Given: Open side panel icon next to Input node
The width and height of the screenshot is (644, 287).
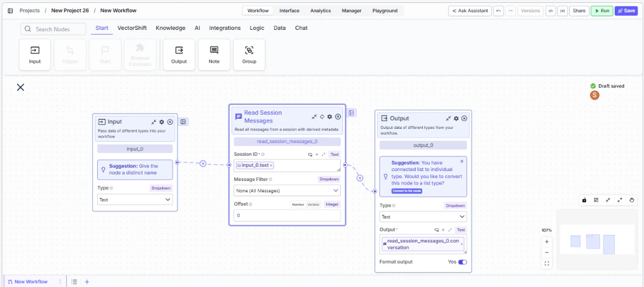Looking at the screenshot, I should (184, 122).
